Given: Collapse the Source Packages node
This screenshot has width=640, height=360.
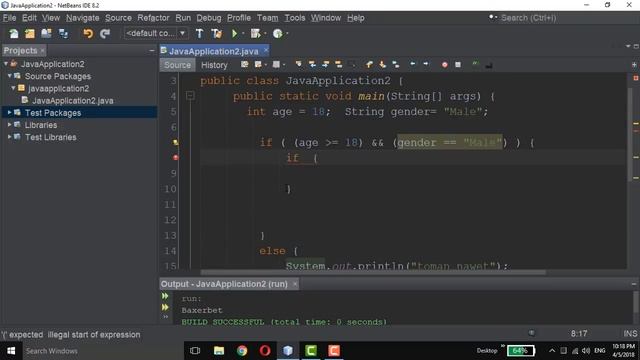Looking at the screenshot, I should 9,76.
